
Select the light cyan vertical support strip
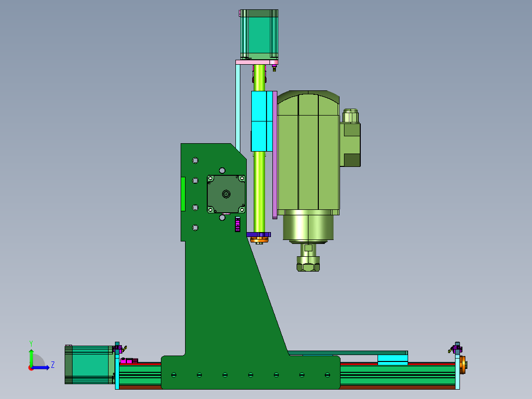238,108
